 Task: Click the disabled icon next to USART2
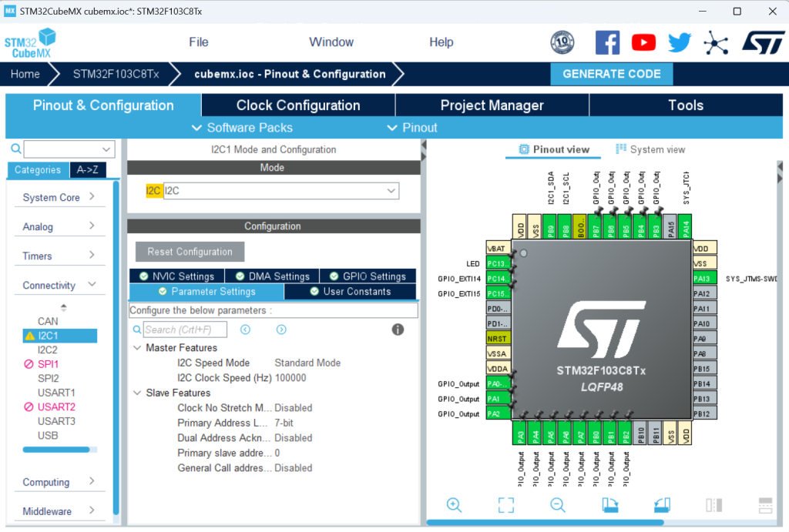29,407
